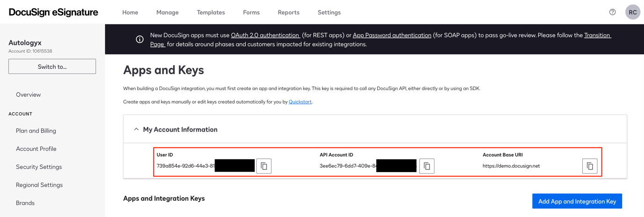Open the Settings tab
The width and height of the screenshot is (644, 217).
point(329,13)
